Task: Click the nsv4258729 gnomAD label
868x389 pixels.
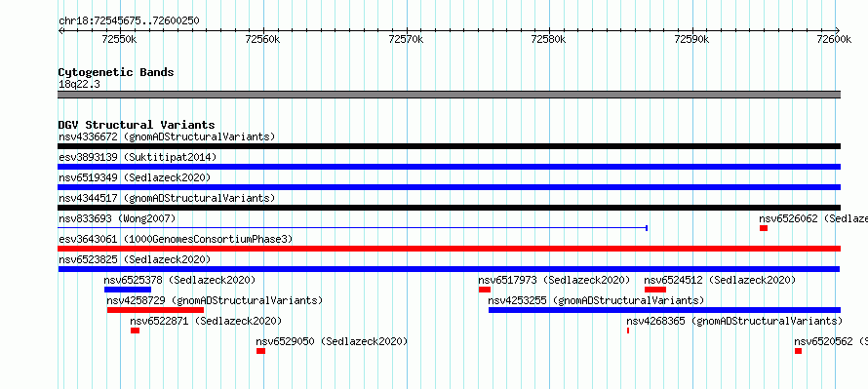Action: tap(215, 300)
